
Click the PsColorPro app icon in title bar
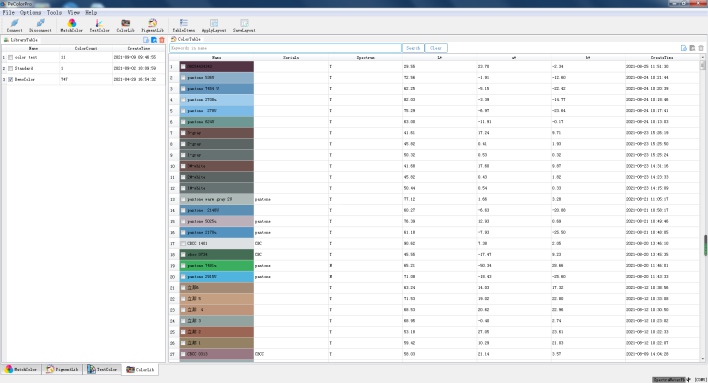[4, 4]
